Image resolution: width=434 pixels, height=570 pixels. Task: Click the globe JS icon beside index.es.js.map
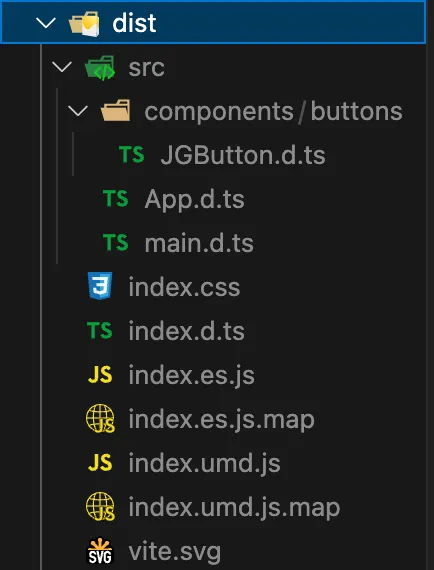[x=100, y=418]
